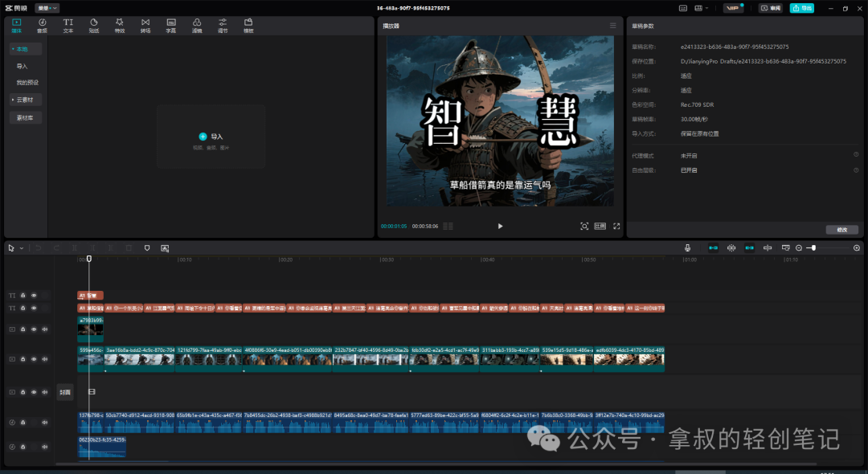
Task: Open the 比例 aspect ratio button
Action: pyautogui.click(x=600, y=227)
